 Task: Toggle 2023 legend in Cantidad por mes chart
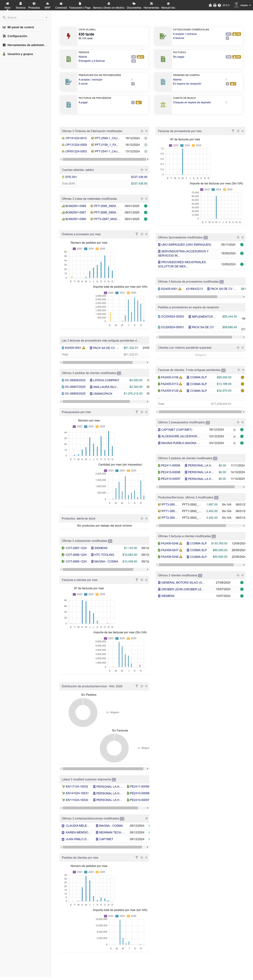click(106, 471)
